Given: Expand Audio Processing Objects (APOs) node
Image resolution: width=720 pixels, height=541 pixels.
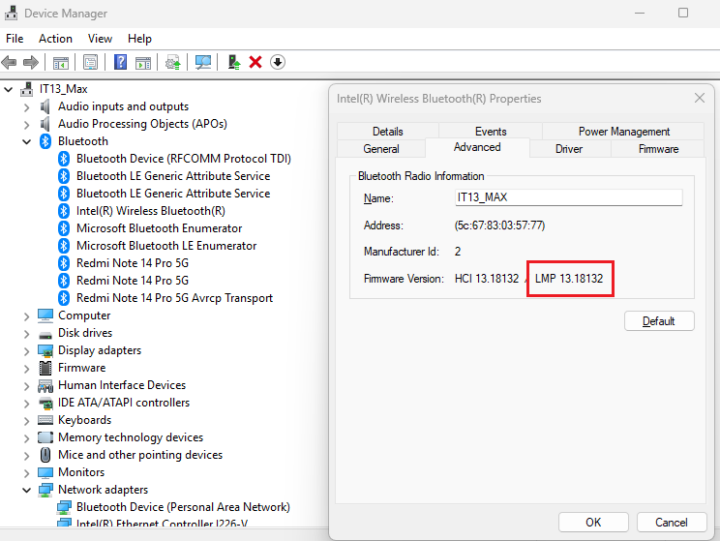Looking at the screenshot, I should point(27,124).
